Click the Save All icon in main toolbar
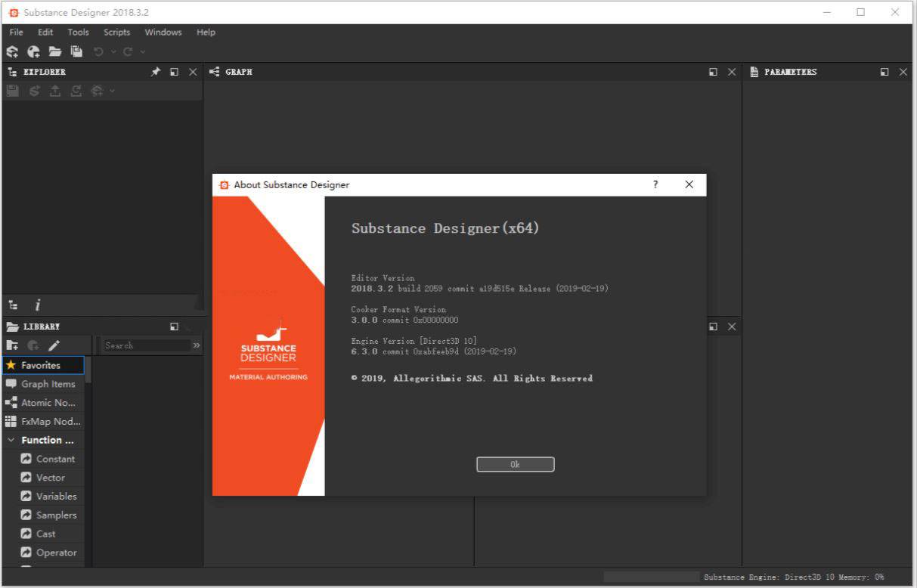 (x=76, y=51)
